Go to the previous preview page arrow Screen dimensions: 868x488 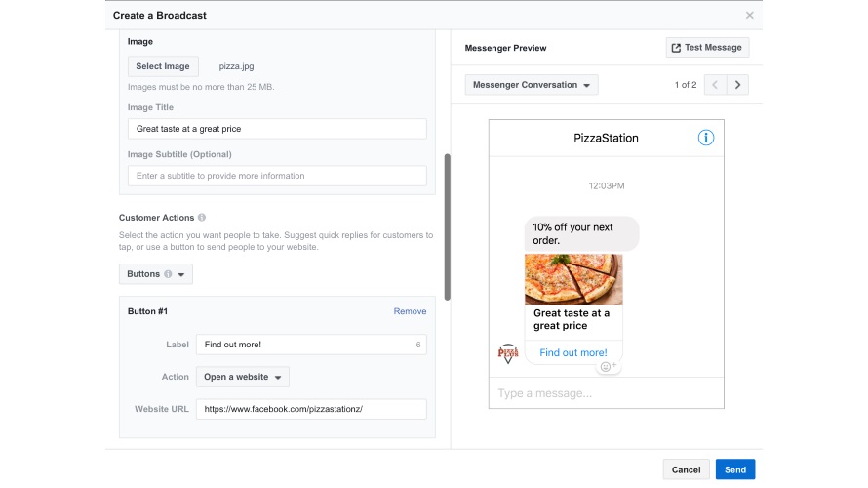pyautogui.click(x=715, y=85)
